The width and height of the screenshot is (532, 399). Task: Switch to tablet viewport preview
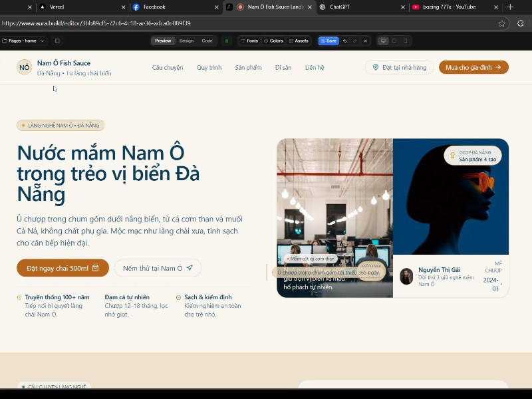[x=394, y=41]
